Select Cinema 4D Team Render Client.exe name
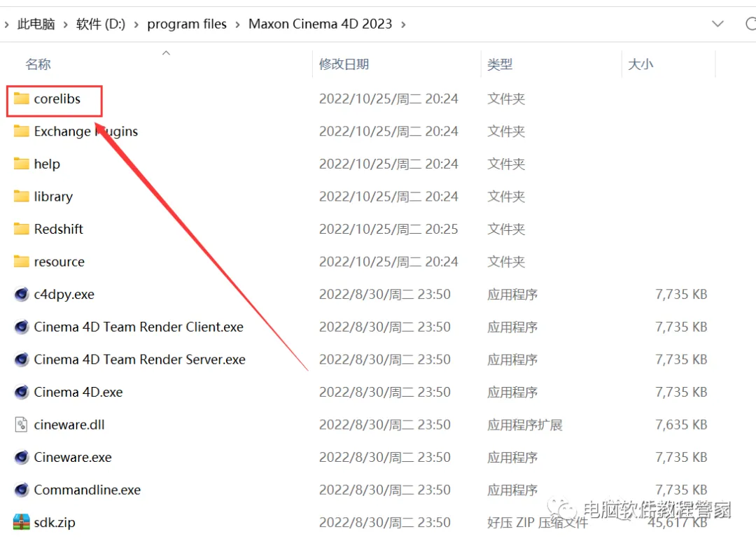Viewport: 756px width, 543px height. pos(139,327)
